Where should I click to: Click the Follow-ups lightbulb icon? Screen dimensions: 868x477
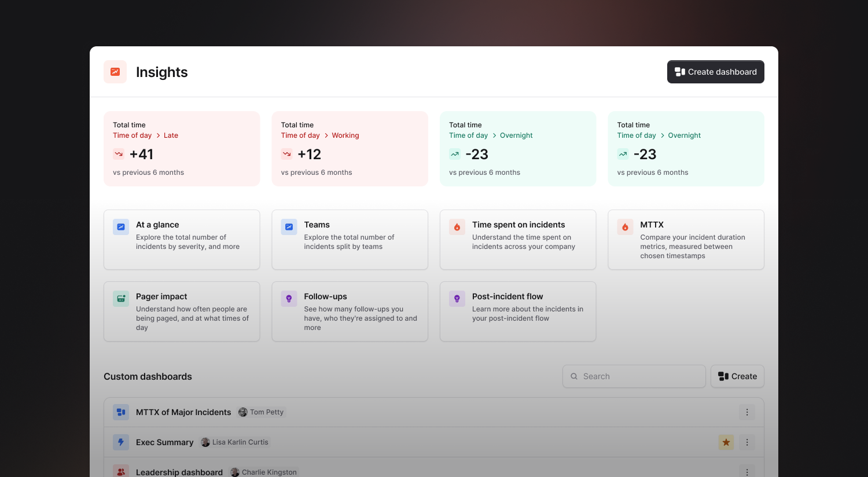click(288, 299)
